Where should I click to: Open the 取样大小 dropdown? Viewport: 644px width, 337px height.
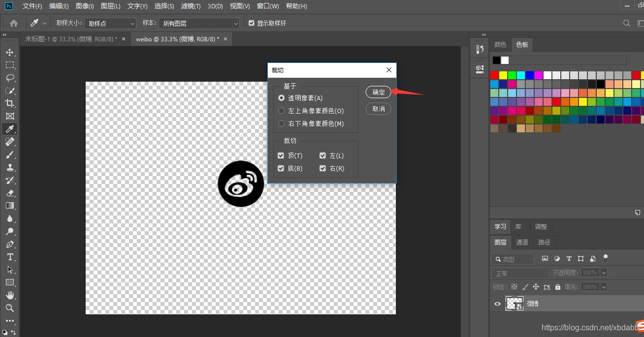110,23
